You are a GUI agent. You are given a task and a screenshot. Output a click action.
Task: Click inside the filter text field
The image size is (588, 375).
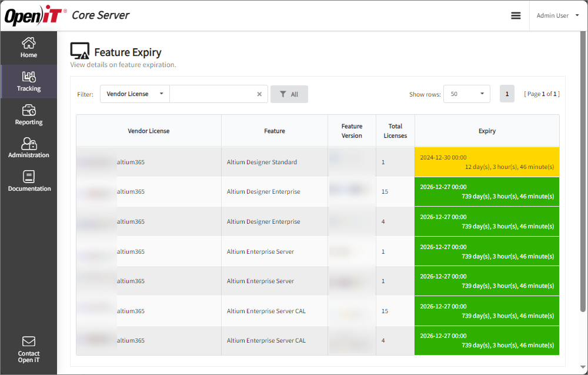tap(212, 94)
